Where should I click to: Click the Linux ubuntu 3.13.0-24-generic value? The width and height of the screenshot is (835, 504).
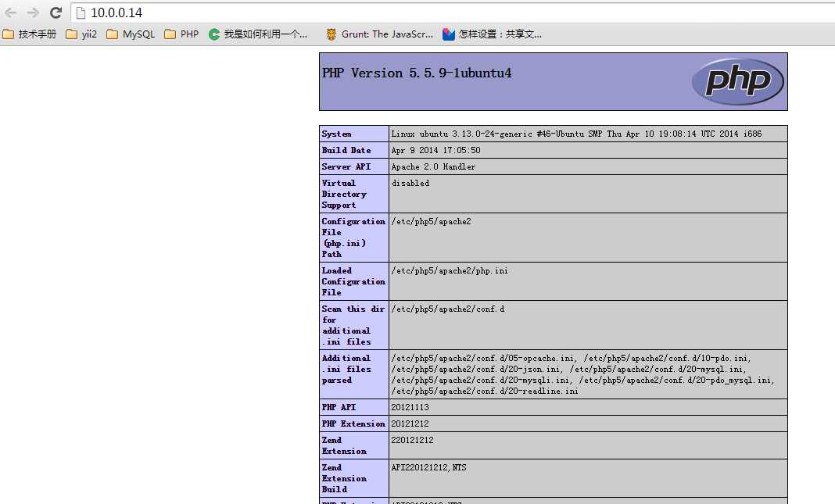pos(576,134)
